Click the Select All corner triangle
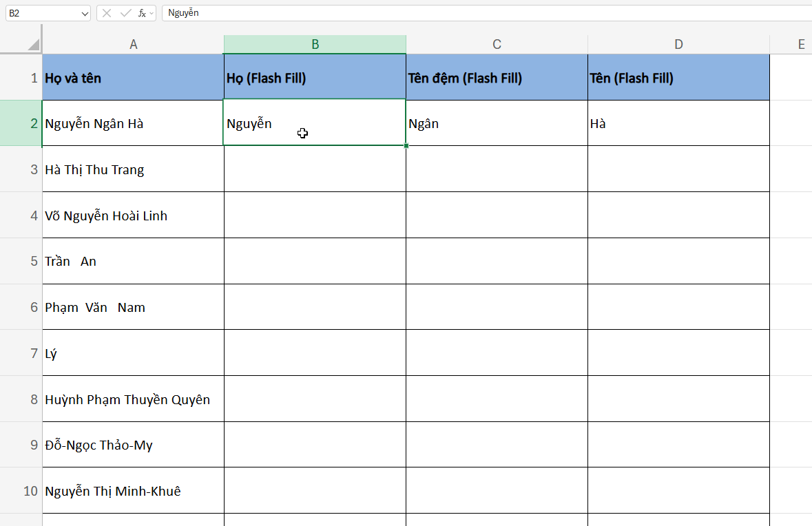 (33, 45)
